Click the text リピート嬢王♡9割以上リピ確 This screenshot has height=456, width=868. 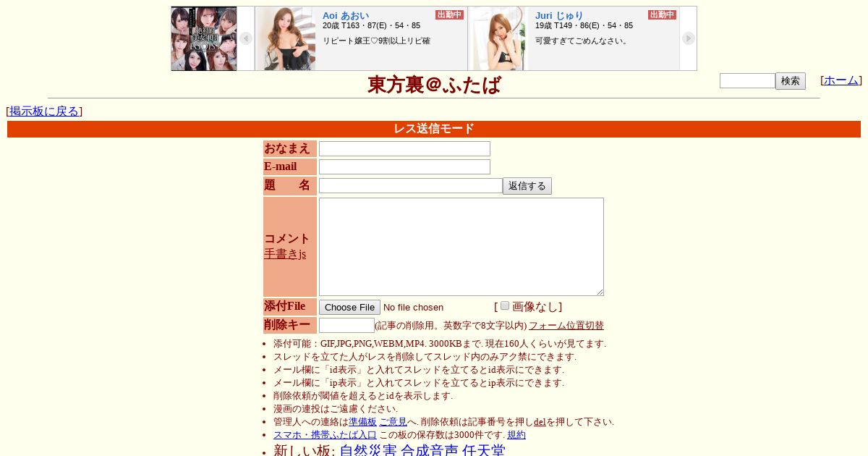point(376,41)
